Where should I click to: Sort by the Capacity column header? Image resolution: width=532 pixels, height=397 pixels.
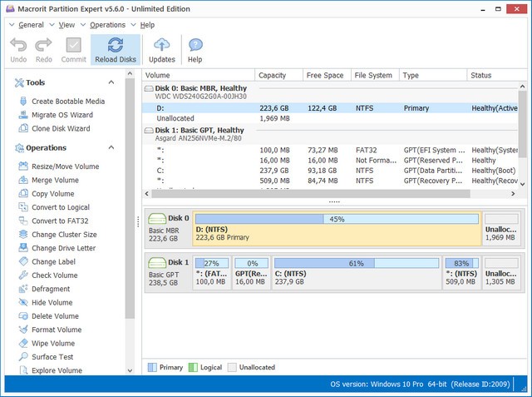(278, 75)
